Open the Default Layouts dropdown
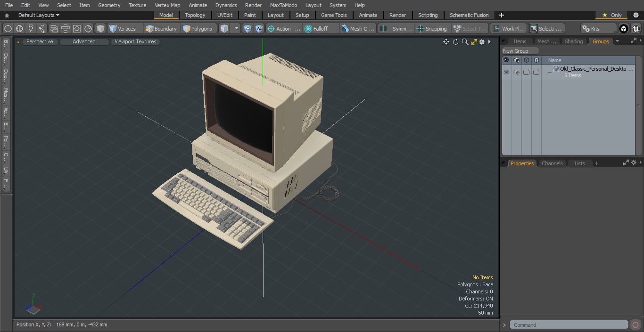 (39, 15)
